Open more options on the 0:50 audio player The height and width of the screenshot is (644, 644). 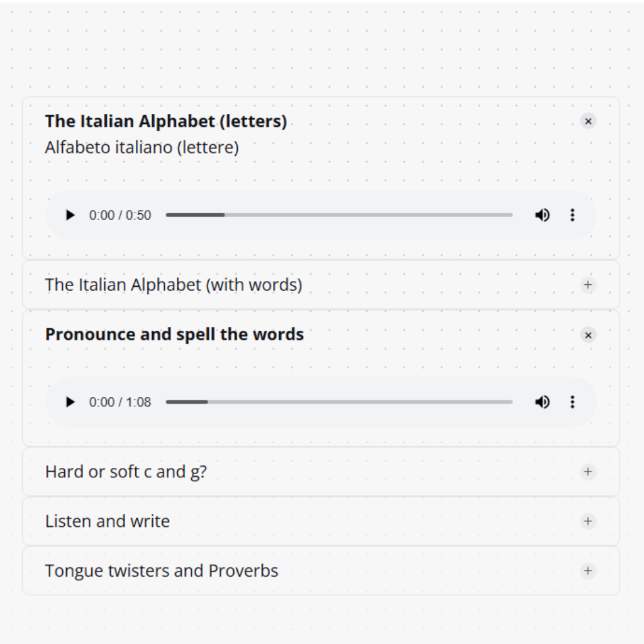coord(572,215)
